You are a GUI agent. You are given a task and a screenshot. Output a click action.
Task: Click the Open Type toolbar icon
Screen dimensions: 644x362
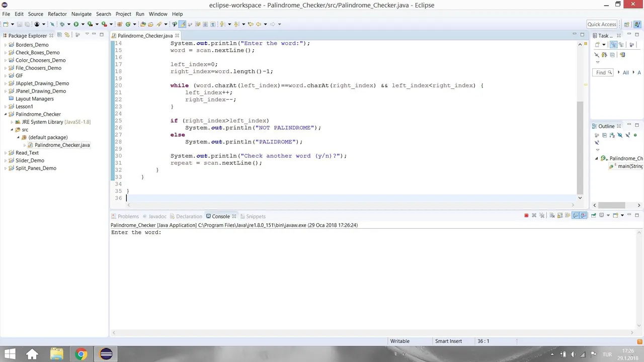click(143, 24)
